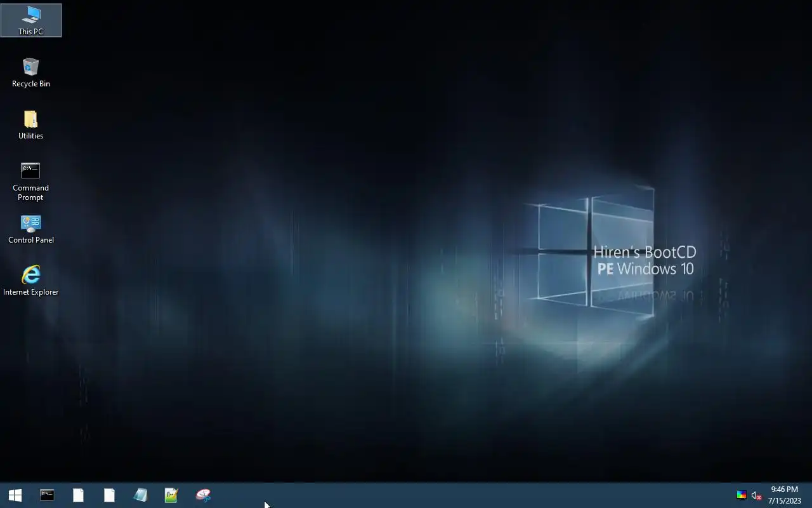The image size is (812, 508).
Task: Open the Windows Start menu
Action: point(15,495)
